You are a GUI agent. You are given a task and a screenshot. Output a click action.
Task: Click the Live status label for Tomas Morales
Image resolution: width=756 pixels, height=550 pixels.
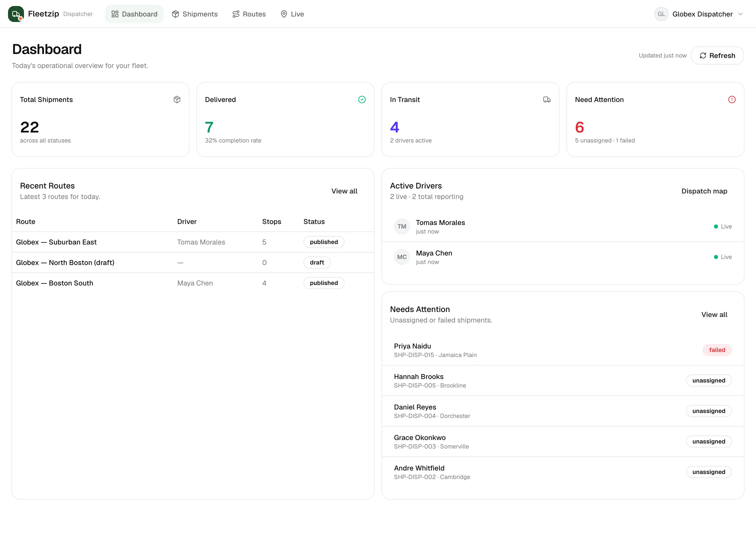pos(726,227)
